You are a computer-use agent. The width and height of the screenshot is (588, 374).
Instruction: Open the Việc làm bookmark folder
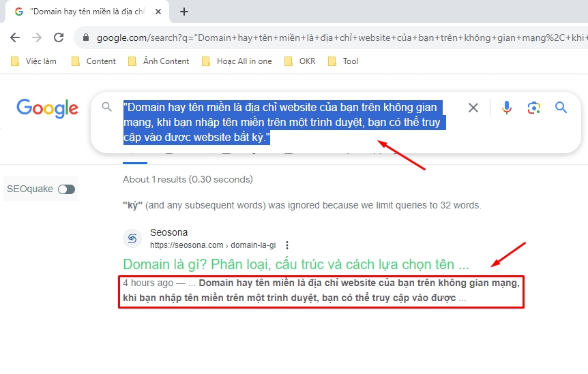click(x=33, y=61)
